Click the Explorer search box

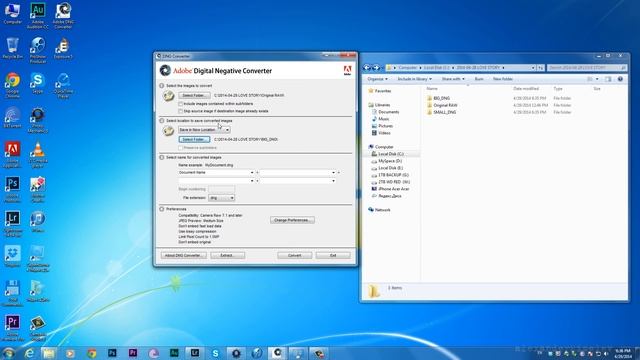point(587,68)
